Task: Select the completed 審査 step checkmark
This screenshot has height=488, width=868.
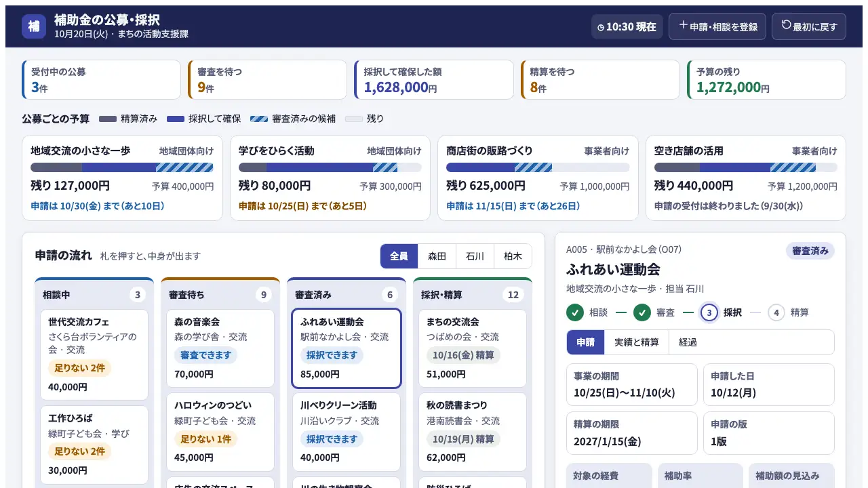Action: [642, 312]
